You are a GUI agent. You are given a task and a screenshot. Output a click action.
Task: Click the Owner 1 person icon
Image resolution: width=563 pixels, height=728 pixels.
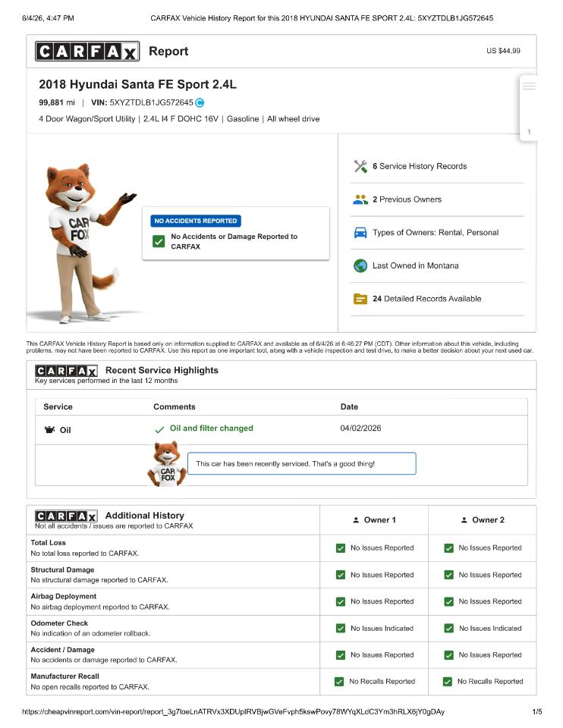click(356, 520)
